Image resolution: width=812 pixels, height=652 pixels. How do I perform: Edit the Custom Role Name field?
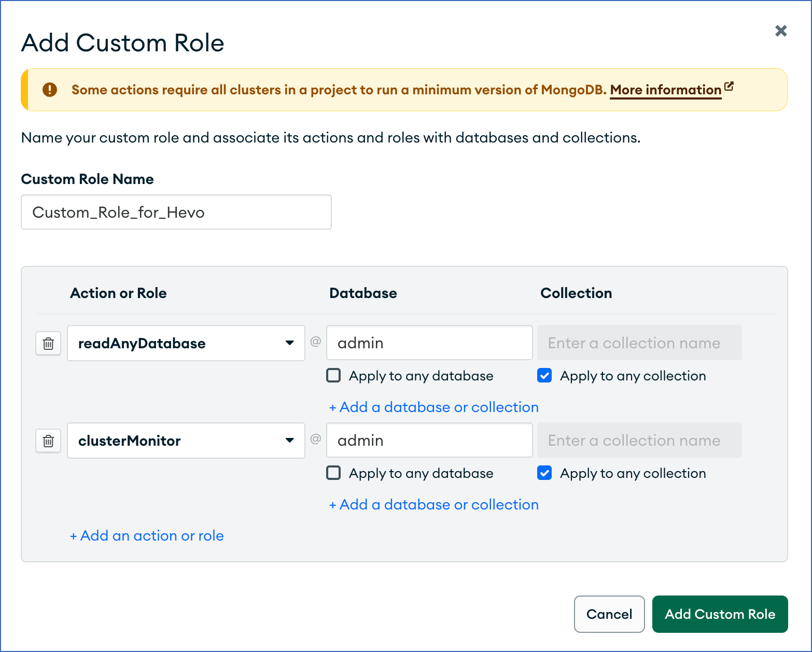tap(176, 212)
